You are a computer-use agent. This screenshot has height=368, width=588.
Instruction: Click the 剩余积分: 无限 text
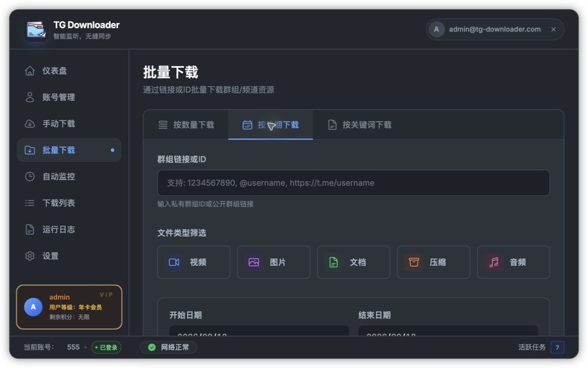click(x=69, y=317)
